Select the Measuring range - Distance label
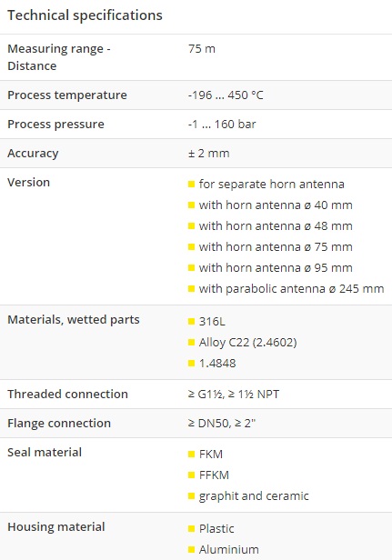The image size is (392, 560). click(x=59, y=57)
